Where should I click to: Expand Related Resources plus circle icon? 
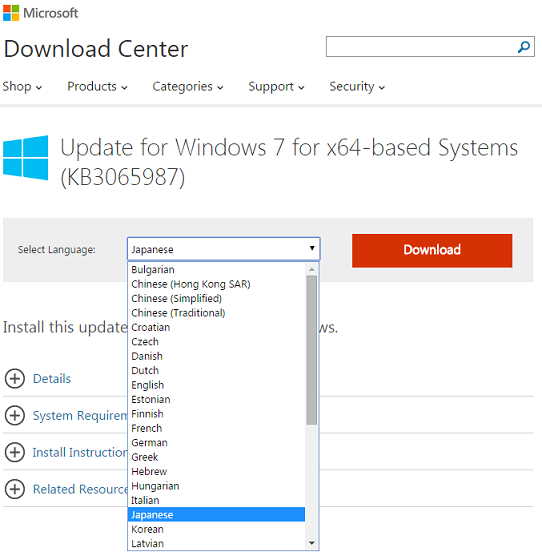click(x=15, y=489)
